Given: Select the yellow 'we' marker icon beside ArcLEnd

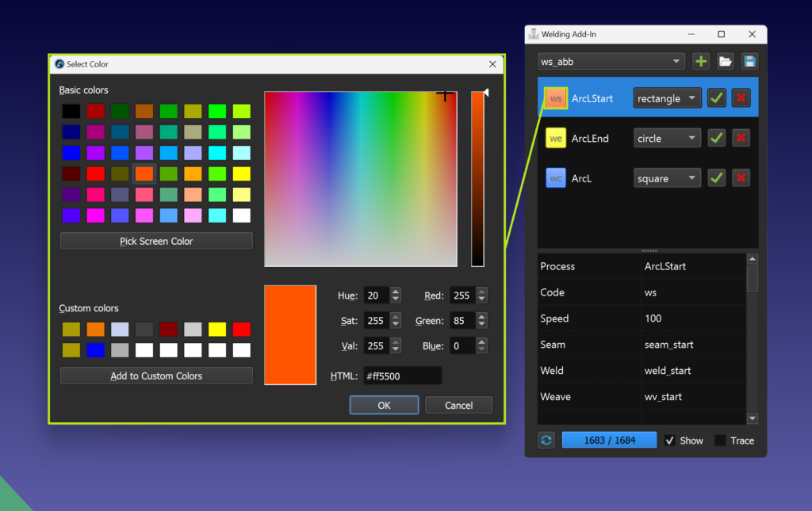Looking at the screenshot, I should pyautogui.click(x=555, y=138).
